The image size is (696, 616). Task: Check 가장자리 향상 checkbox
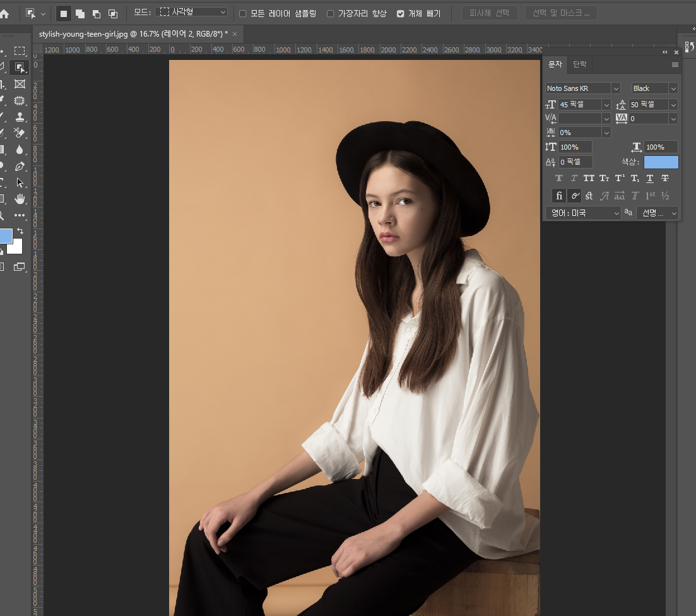click(x=330, y=14)
